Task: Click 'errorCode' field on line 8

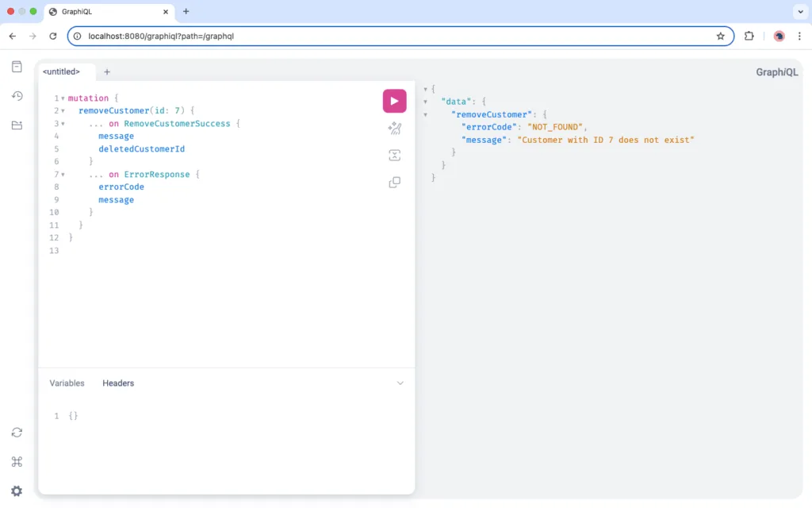Action: pyautogui.click(x=121, y=187)
